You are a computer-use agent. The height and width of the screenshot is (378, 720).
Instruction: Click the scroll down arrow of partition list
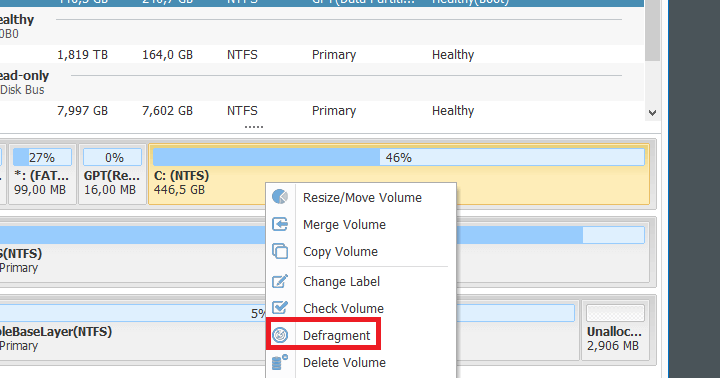coord(652,113)
